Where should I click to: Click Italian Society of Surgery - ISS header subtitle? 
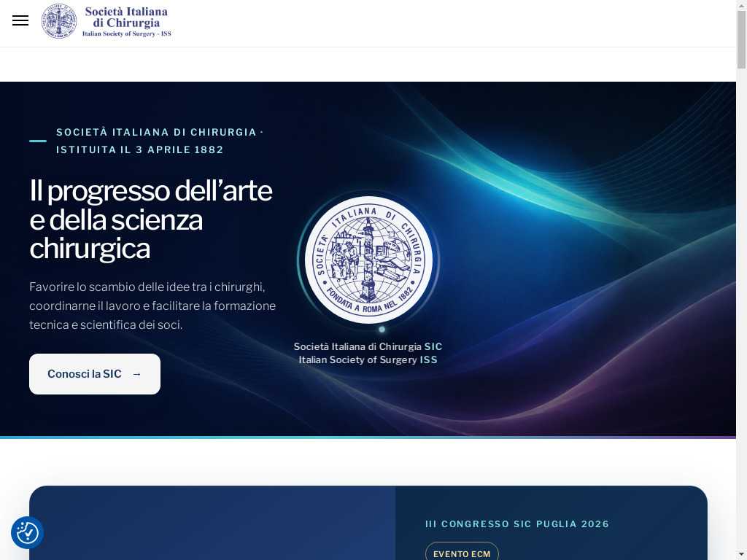pos(127,34)
